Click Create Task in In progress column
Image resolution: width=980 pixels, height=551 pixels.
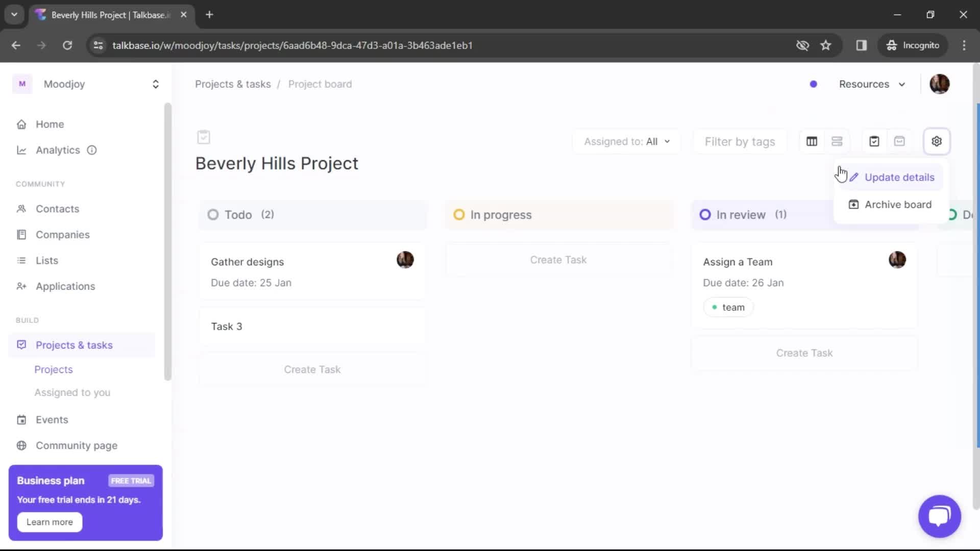click(x=559, y=260)
